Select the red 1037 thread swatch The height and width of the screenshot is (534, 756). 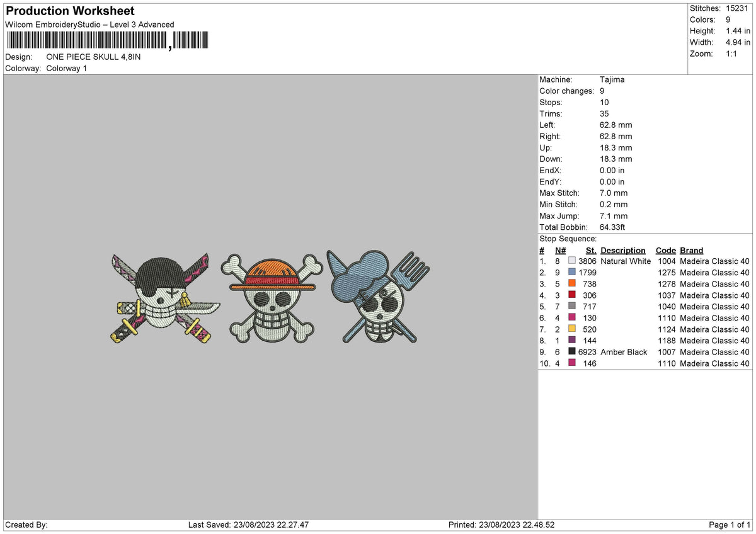tap(571, 295)
